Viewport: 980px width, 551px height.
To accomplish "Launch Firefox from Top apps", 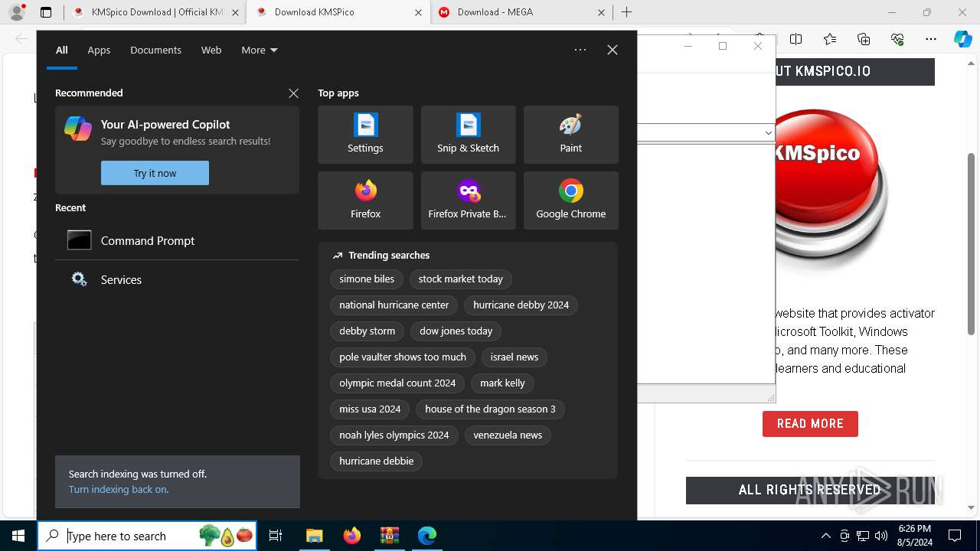I will pos(365,201).
